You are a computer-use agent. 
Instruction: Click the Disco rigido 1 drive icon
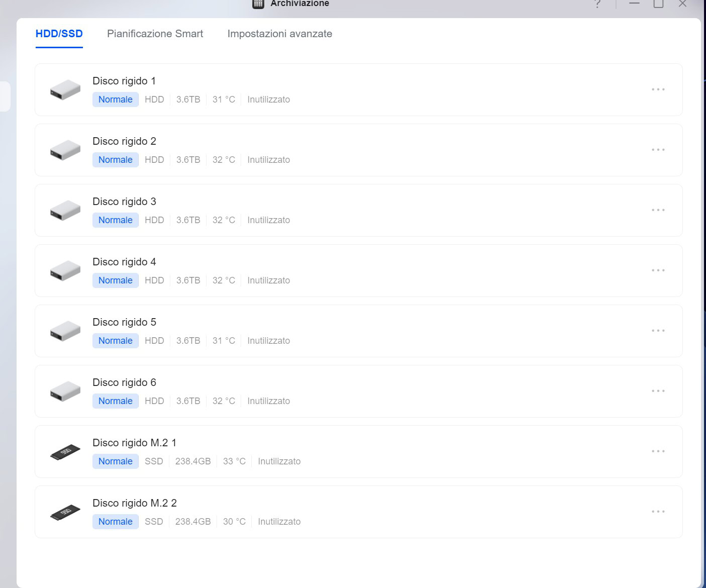(65, 89)
